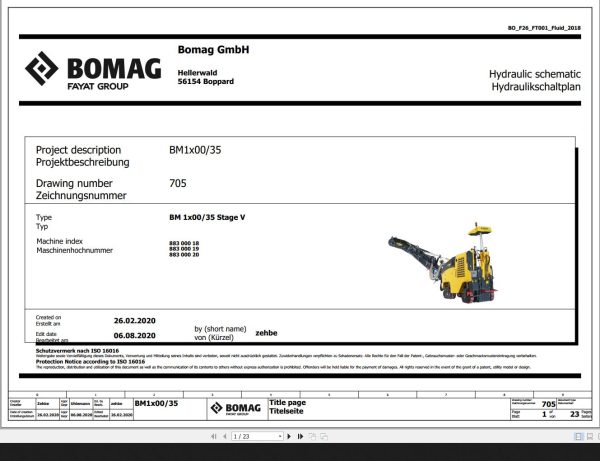Open the page number dropdown arrow
This screenshot has height=461, width=600.
tap(280, 436)
